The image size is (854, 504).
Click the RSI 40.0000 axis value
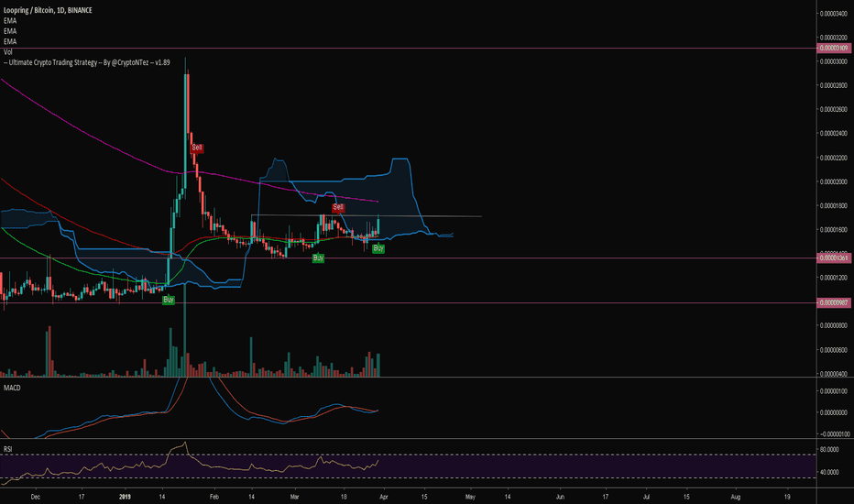829,472
